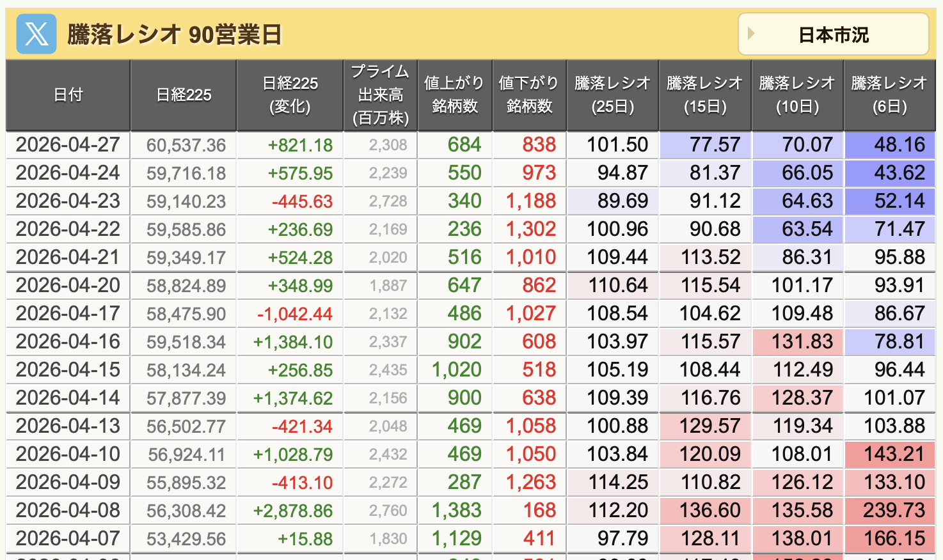The image size is (943, 560).
Task: Click the arrow beside 日本市況
Action: point(752,34)
